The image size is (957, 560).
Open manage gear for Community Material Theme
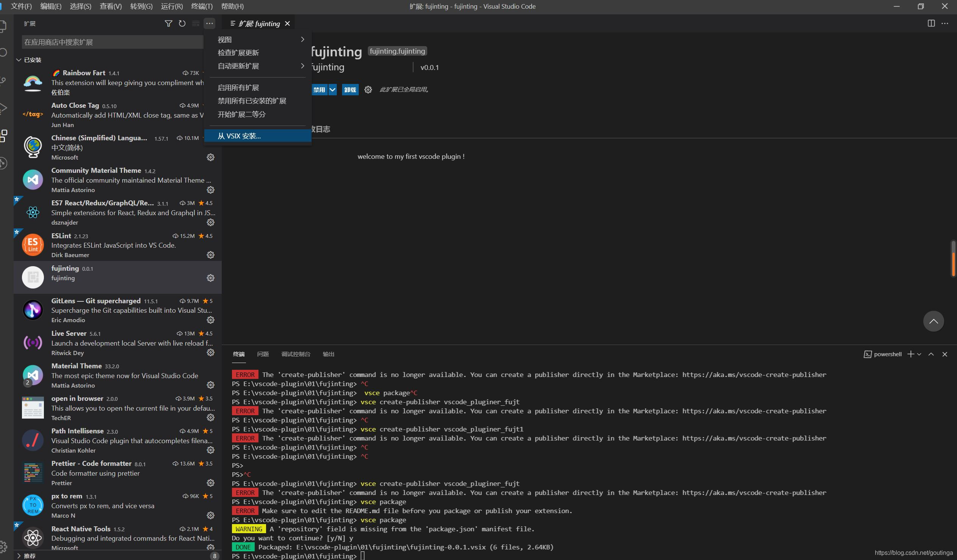tap(210, 190)
